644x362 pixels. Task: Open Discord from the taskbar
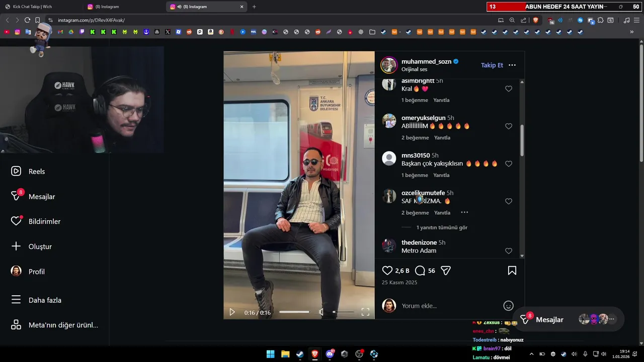[330, 354]
